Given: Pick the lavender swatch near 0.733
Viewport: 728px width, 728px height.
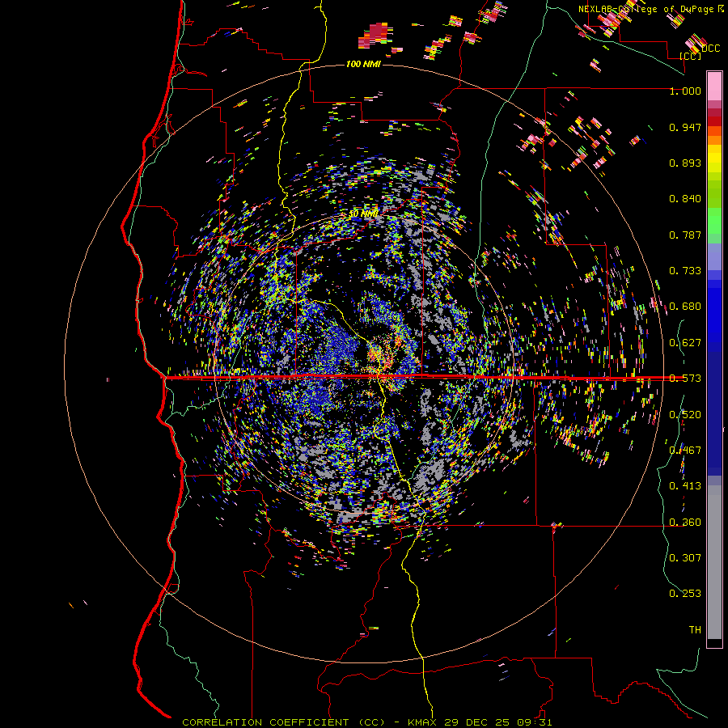Looking at the screenshot, I should click(714, 256).
